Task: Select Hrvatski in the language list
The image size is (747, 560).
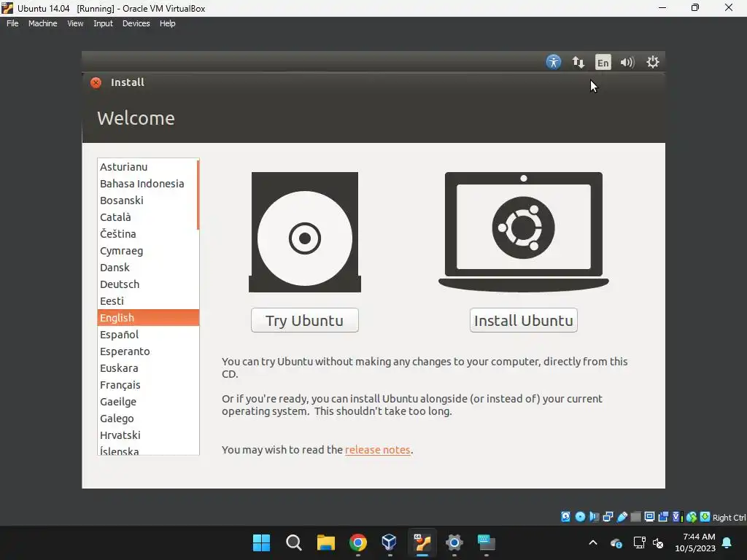Action: 147,435
